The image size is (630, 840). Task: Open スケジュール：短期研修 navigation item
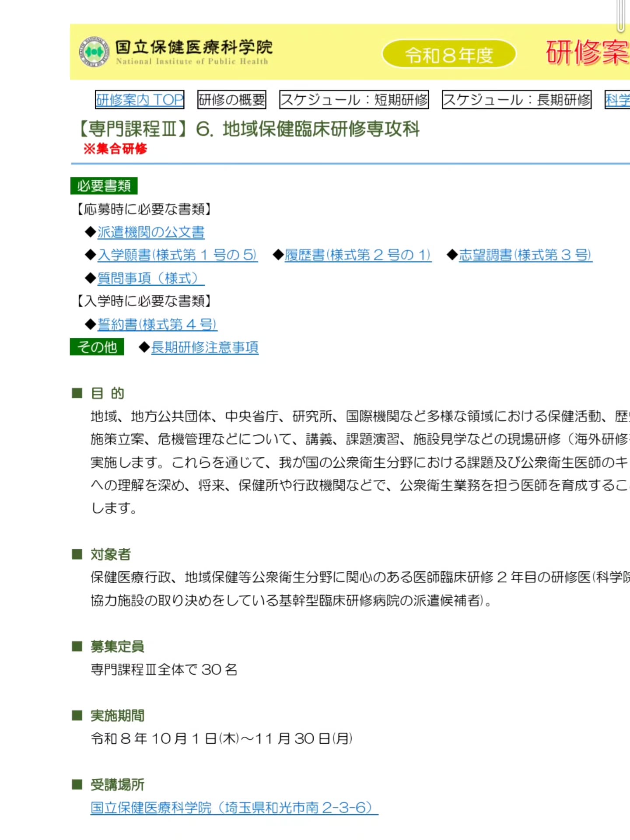pos(354,100)
